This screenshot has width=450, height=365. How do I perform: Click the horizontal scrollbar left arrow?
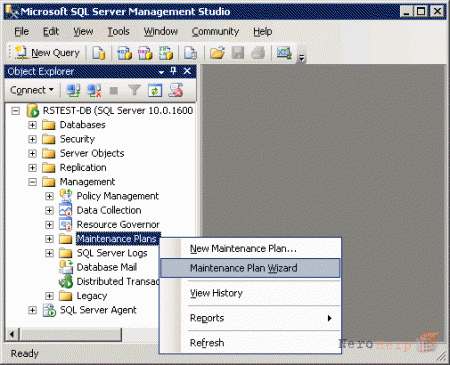point(12,334)
